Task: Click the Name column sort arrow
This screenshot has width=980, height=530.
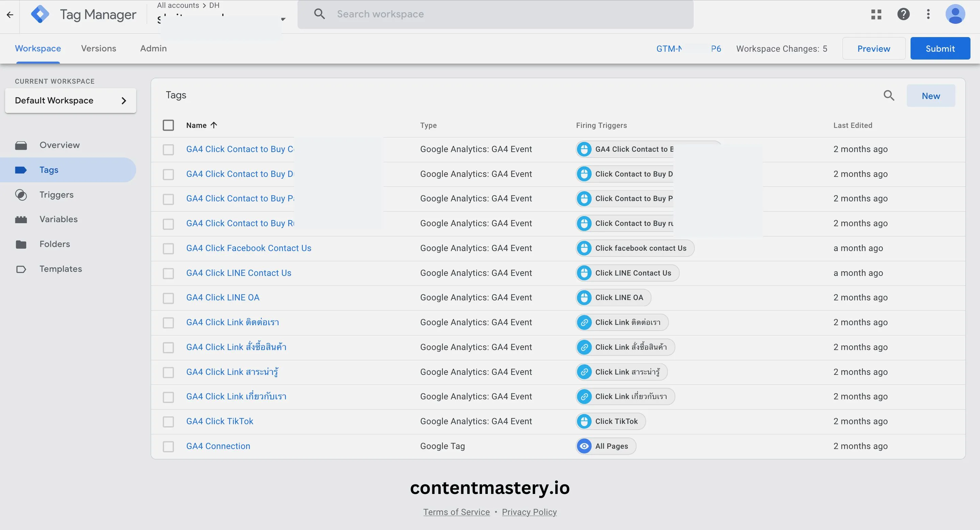Action: pyautogui.click(x=214, y=125)
